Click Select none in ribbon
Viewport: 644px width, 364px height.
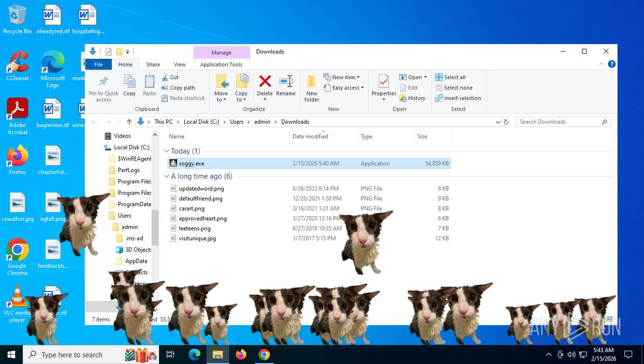click(x=454, y=88)
